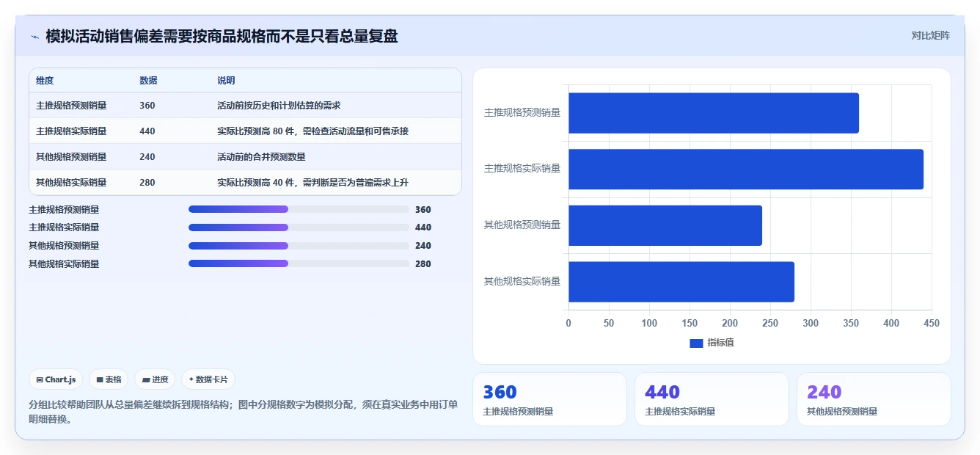Screen dimensions: 980x455
Task: Click the chart bar for 主推规格预测销量
Action: tap(714, 113)
